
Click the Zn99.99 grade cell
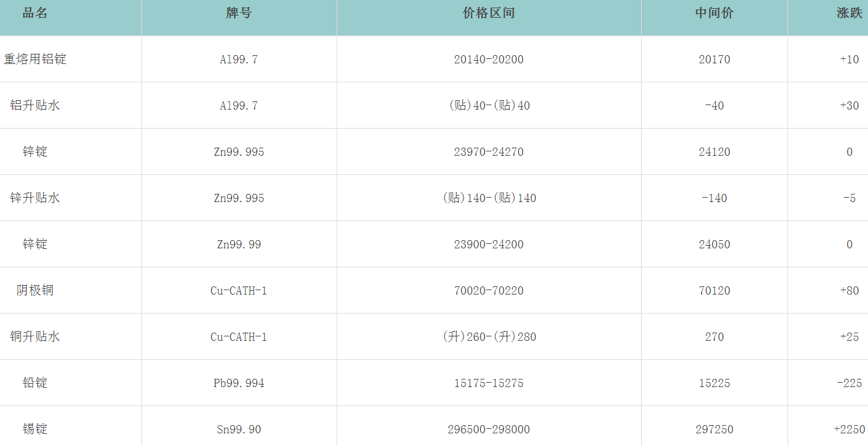pos(238,245)
